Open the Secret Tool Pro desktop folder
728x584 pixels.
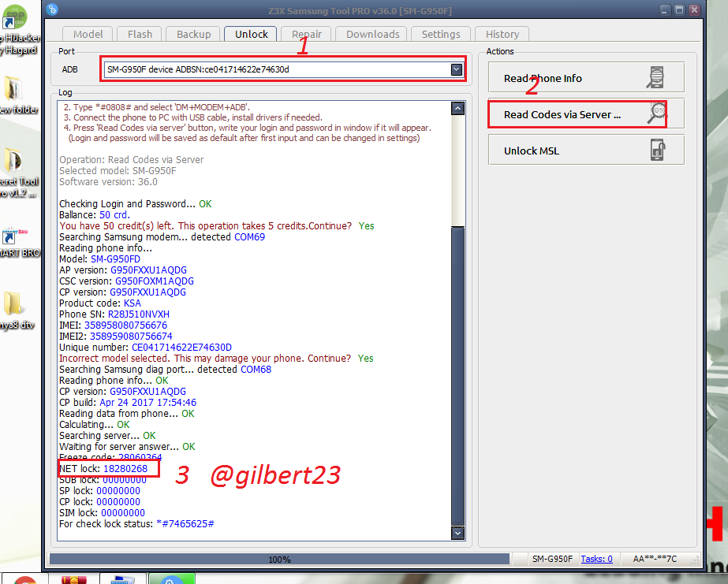17,173
